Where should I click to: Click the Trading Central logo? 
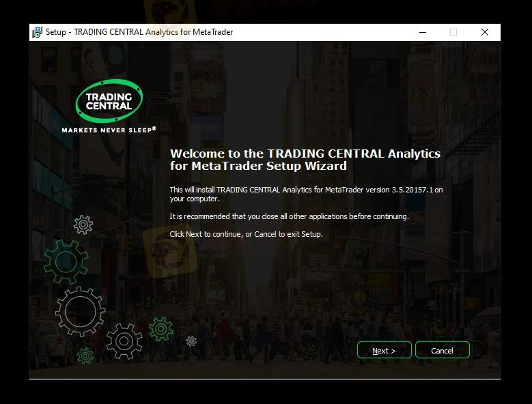109,101
